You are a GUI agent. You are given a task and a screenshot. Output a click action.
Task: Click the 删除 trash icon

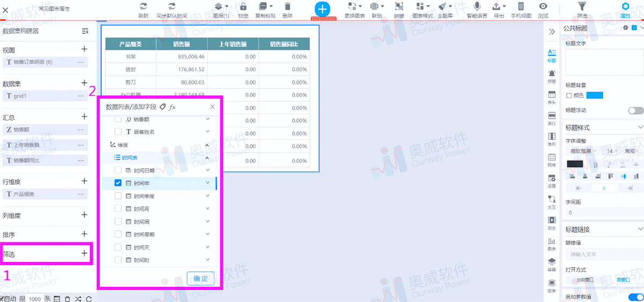(288, 6)
